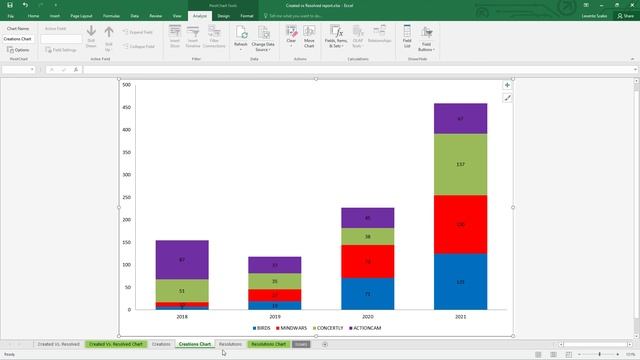Click the Chart Elements plus button
This screenshot has height=360, width=640.
[507, 85]
